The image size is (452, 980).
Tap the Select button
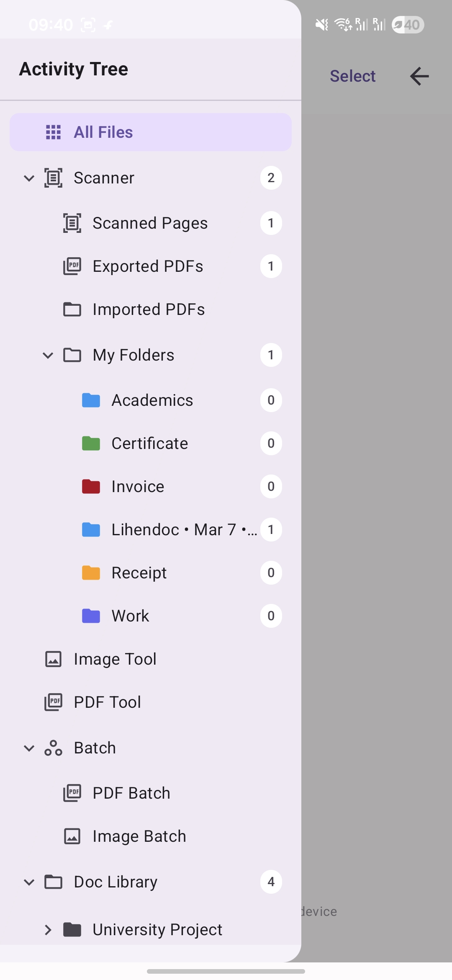click(x=352, y=76)
